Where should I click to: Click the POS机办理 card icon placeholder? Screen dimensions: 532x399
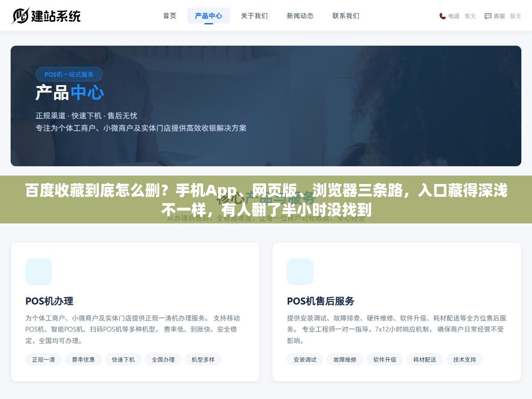[x=39, y=272]
